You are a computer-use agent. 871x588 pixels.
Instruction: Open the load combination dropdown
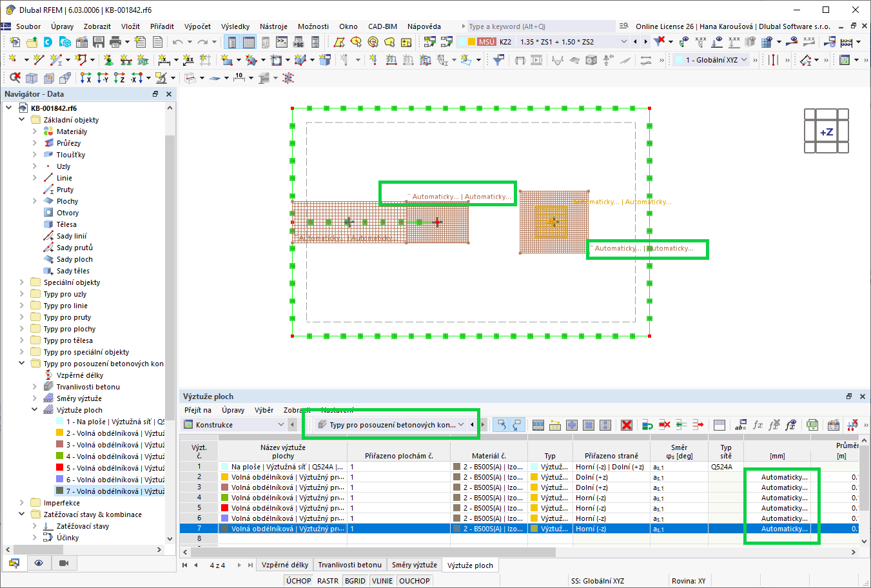click(x=623, y=42)
